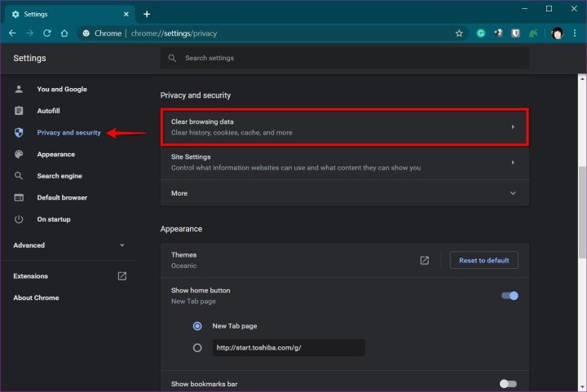Expand the Advanced section in the sidebar
The image size is (587, 392).
[x=68, y=245]
